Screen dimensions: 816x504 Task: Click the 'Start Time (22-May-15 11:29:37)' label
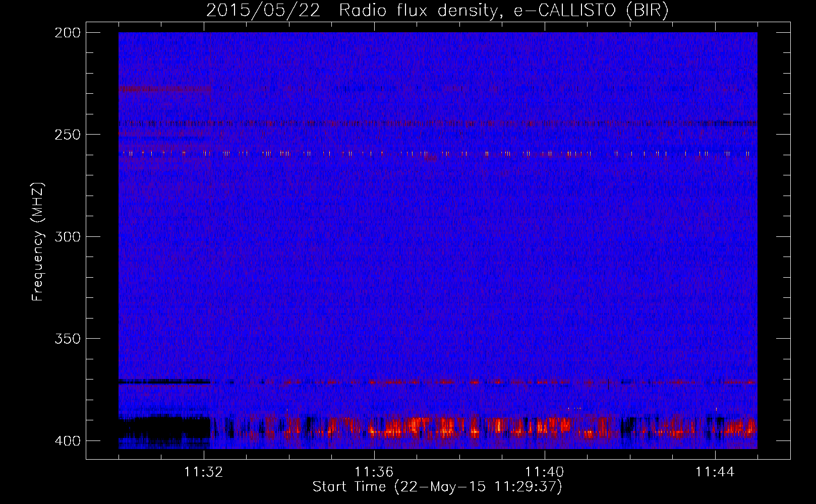[x=437, y=487]
